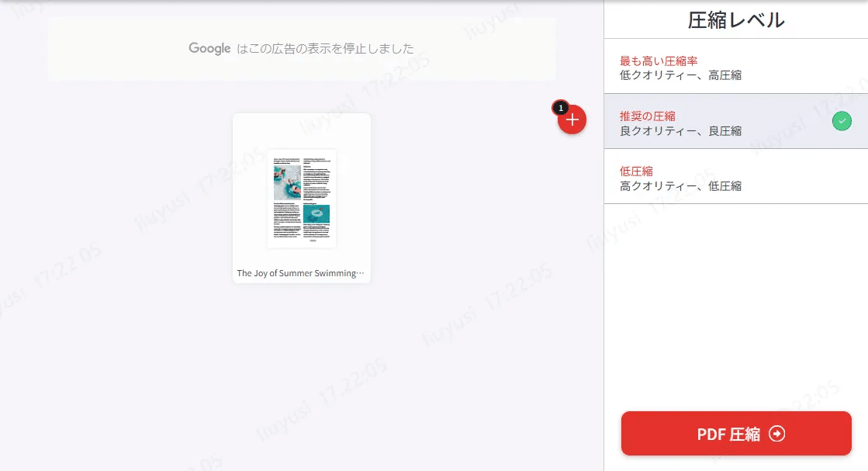Click the 良クオリティー、良圧縮 subtitle text

681,131
